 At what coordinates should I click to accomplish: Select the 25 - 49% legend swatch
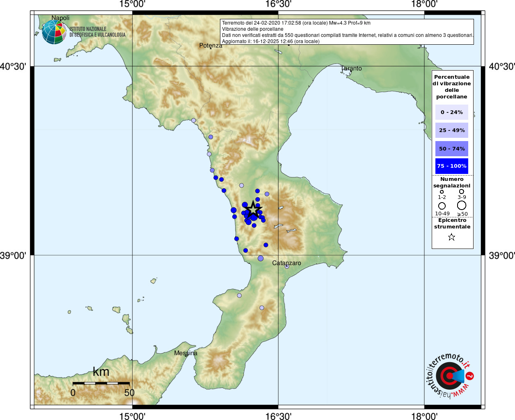451,130
